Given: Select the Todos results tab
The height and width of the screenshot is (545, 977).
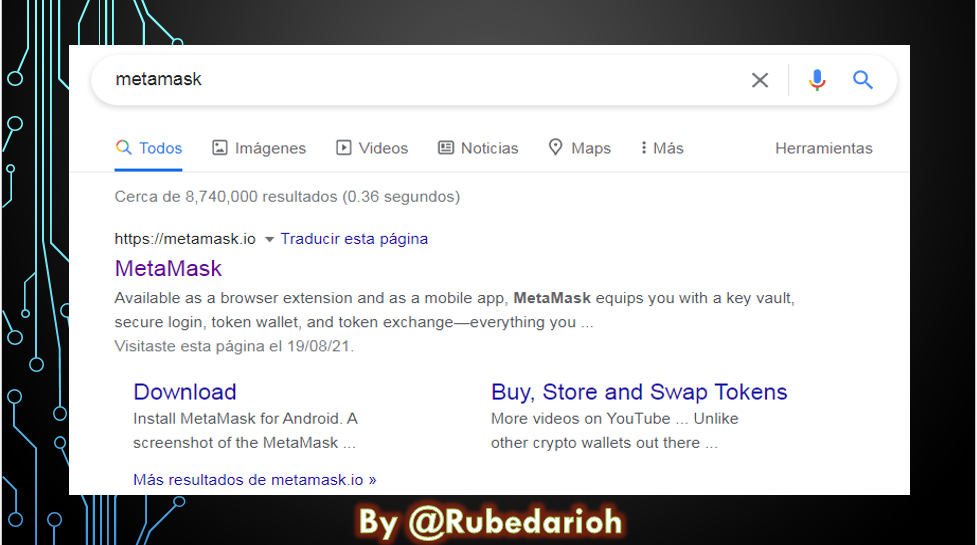Looking at the screenshot, I should point(149,148).
